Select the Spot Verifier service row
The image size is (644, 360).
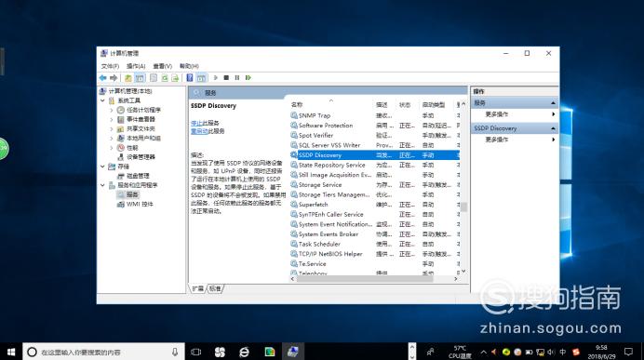click(374, 136)
